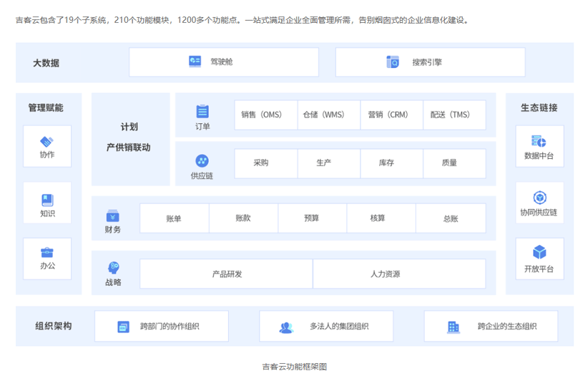The image size is (588, 386).
Task: Click the intro sentence starting 吉客云包含了19个子系统
Action: point(242,20)
